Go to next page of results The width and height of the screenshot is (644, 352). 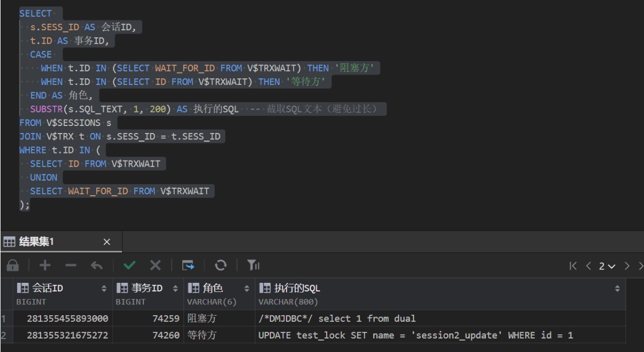pyautogui.click(x=627, y=266)
